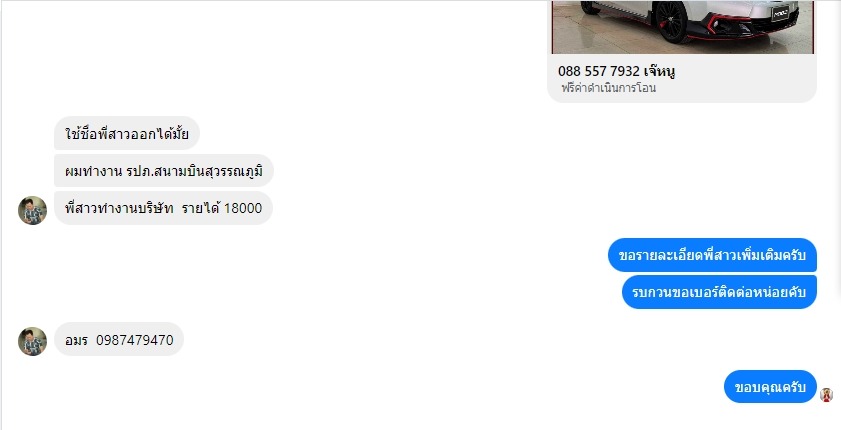The width and height of the screenshot is (841, 430).
Task: Select blue message ขอรายละเอียดพี่สาวเพิ่มเติมครับ
Action: pos(712,255)
